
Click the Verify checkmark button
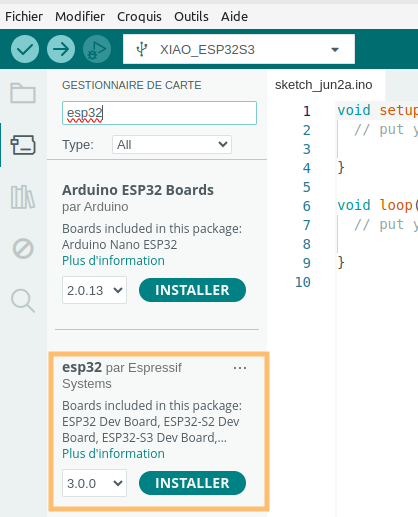point(25,49)
